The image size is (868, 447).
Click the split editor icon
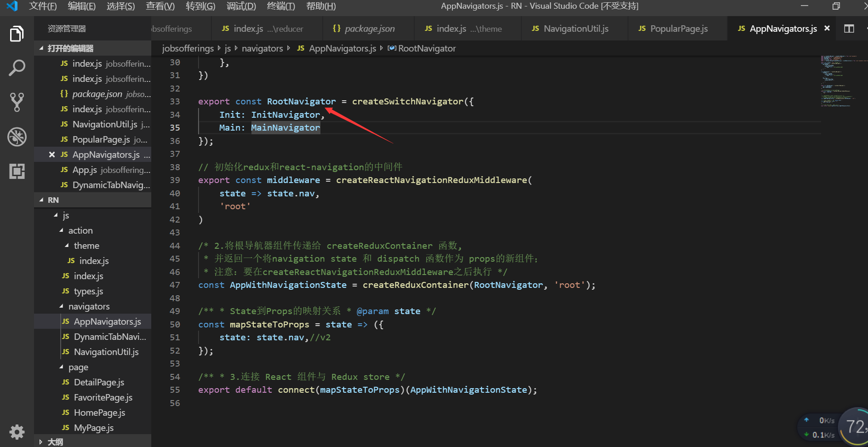849,29
